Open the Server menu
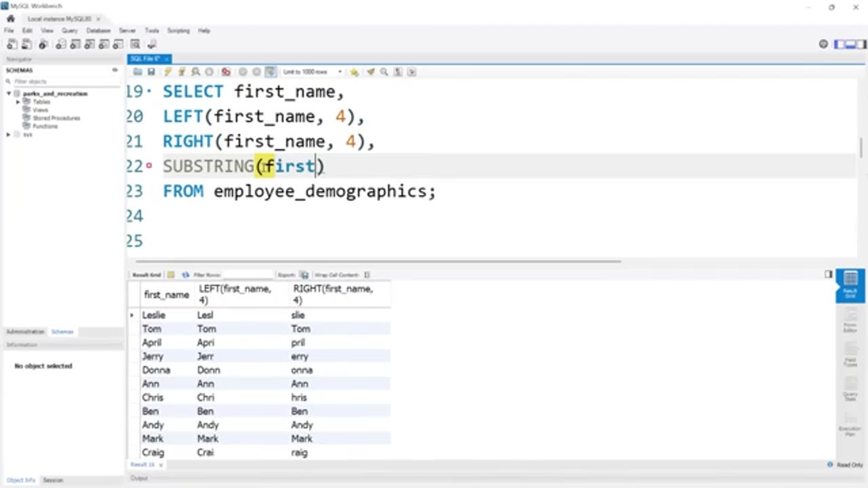Screen dimensions: 868x488 127,30
